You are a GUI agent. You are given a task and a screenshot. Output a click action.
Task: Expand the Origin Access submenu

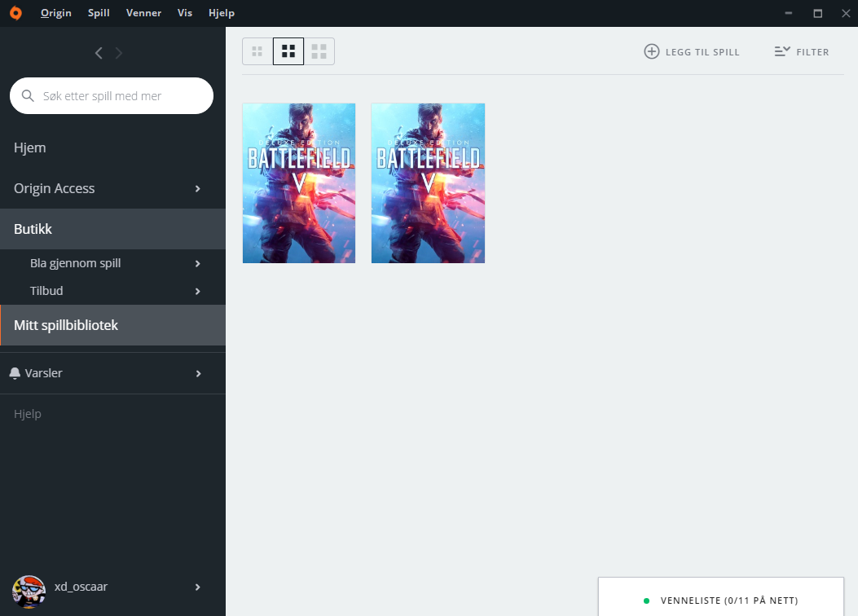point(197,189)
